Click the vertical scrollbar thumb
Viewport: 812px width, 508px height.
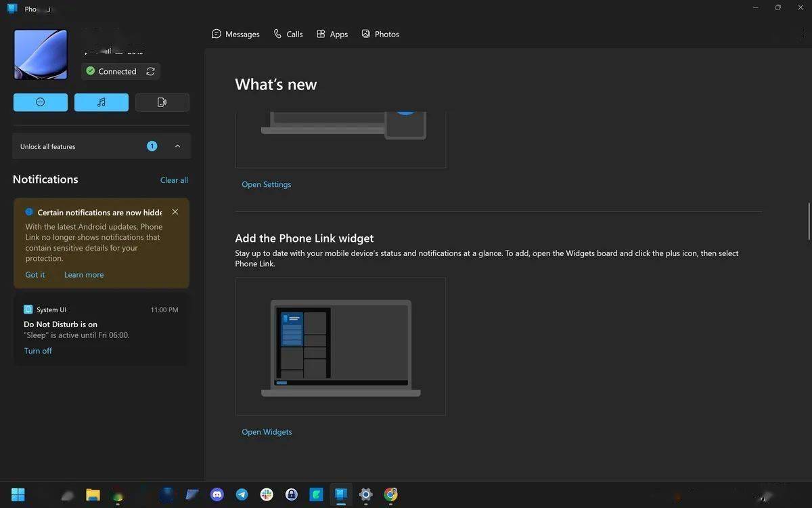(x=809, y=221)
